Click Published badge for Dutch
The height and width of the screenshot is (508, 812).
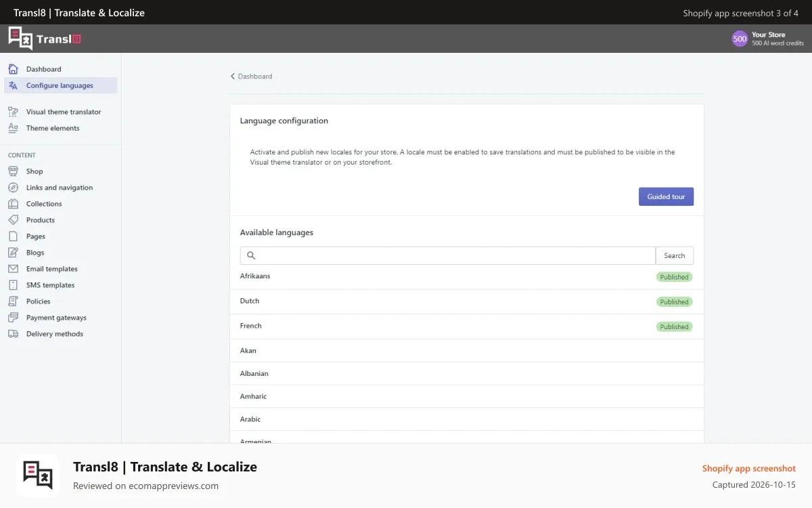(674, 302)
